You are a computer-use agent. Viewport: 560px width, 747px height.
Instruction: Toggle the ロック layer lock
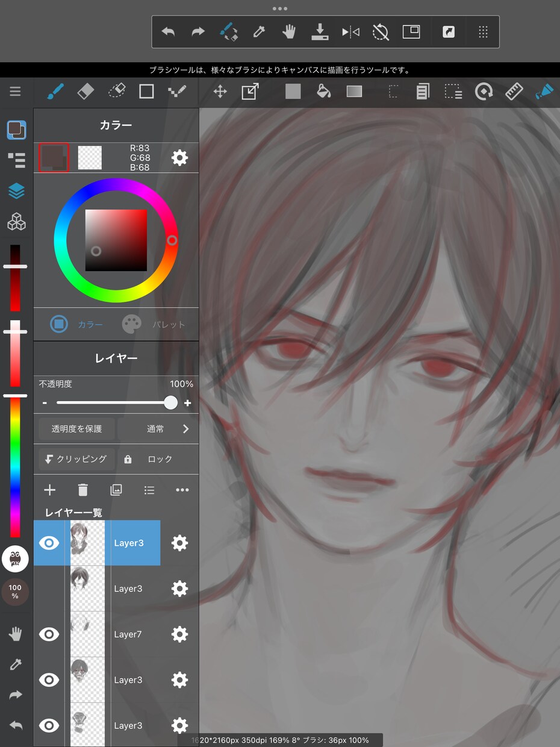pyautogui.click(x=158, y=459)
